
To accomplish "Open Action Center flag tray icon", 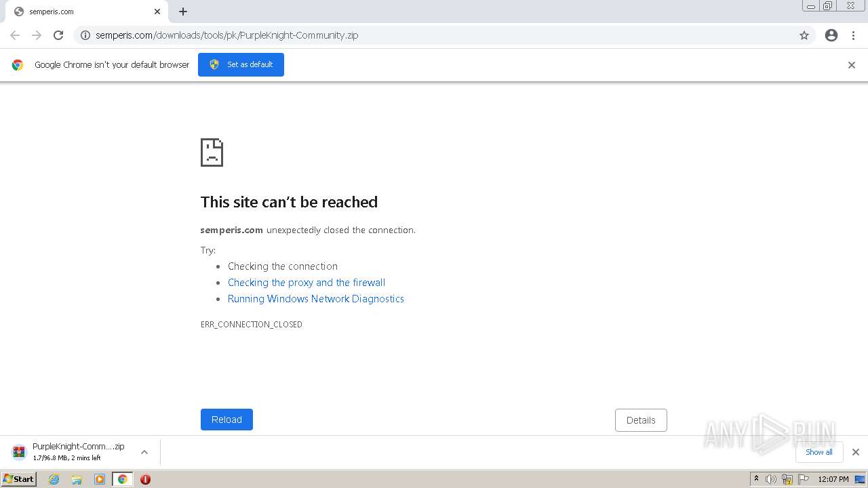I will 804,479.
